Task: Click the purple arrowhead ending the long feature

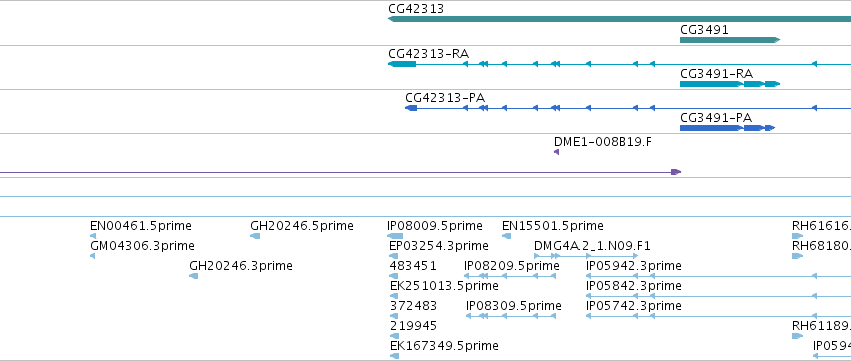Action: 676,172
